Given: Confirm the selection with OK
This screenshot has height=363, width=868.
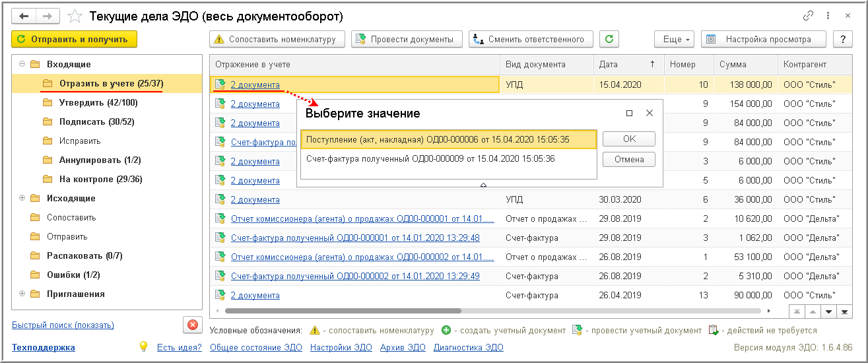Looking at the screenshot, I should (x=629, y=139).
